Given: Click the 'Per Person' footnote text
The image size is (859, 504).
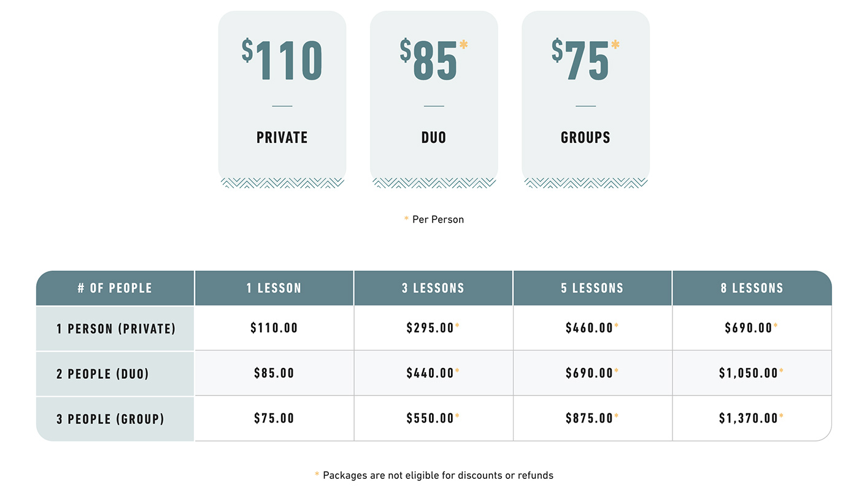Looking at the screenshot, I should tap(437, 220).
